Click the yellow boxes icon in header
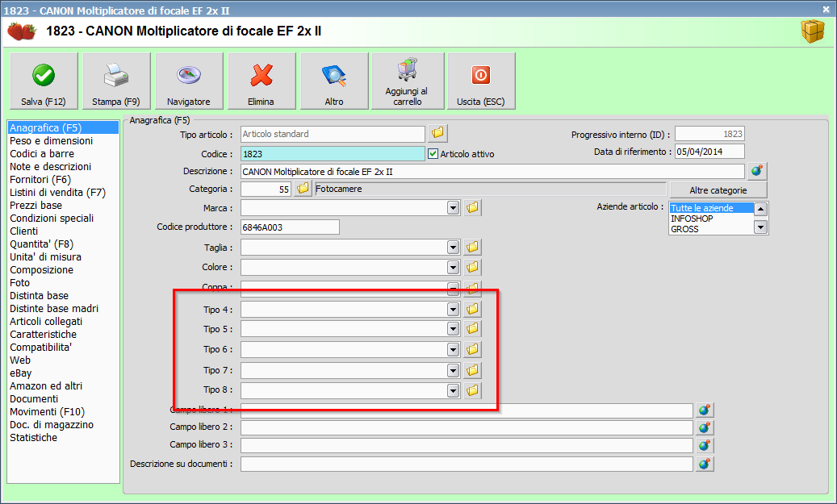Image resolution: width=837 pixels, height=504 pixels. tap(813, 31)
